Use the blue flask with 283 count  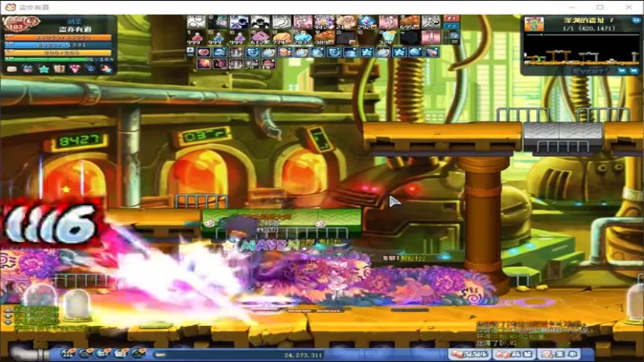tap(303, 37)
